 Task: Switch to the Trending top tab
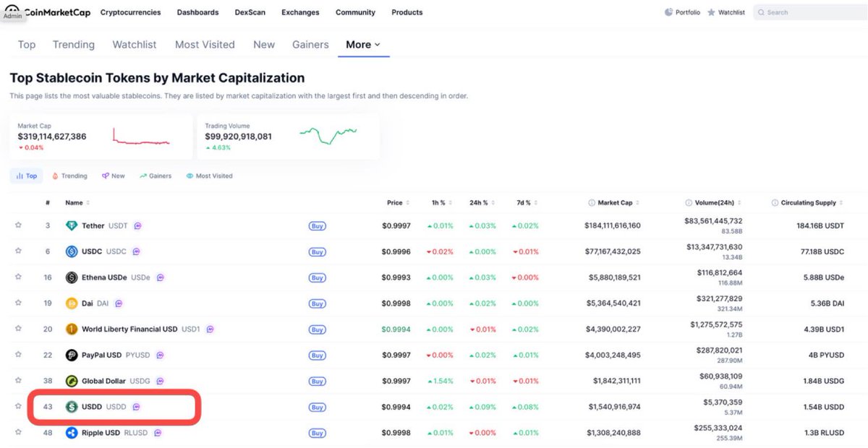[74, 45]
